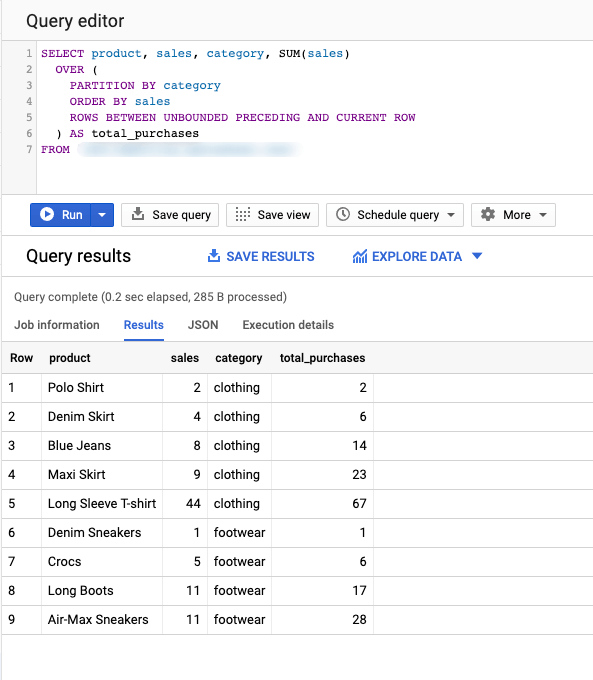Select the Long Sleeve T-shirt cell
Screen dimensions: 593x680
[x=102, y=503]
